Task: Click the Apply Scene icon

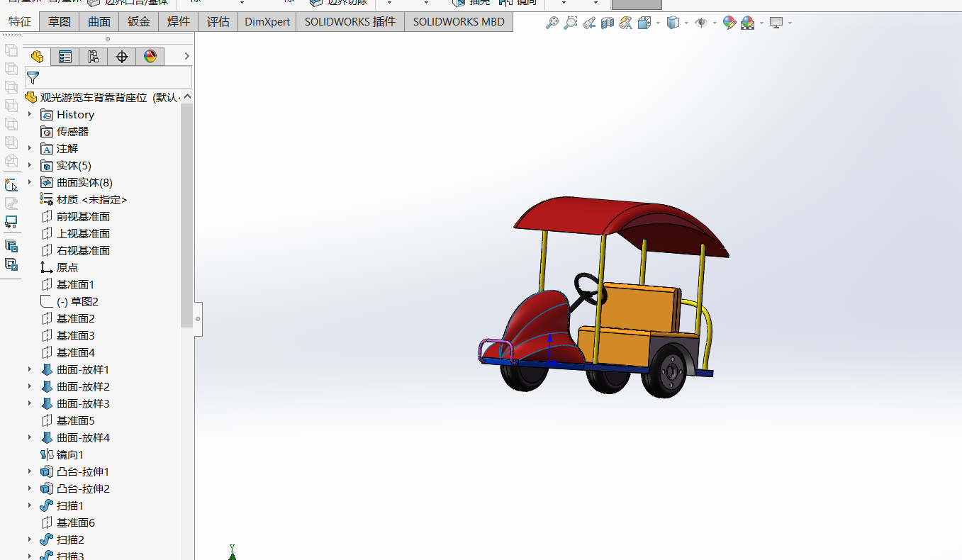Action: (x=747, y=23)
